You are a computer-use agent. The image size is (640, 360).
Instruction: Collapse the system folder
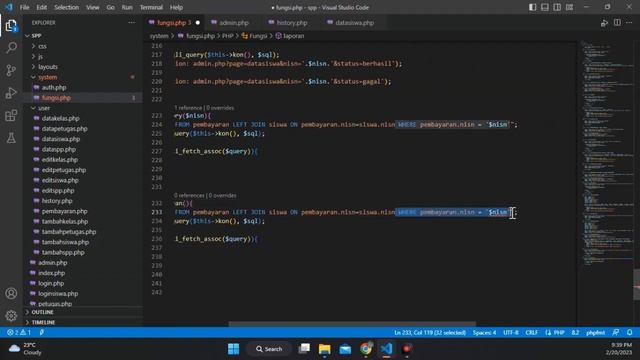tap(47, 77)
